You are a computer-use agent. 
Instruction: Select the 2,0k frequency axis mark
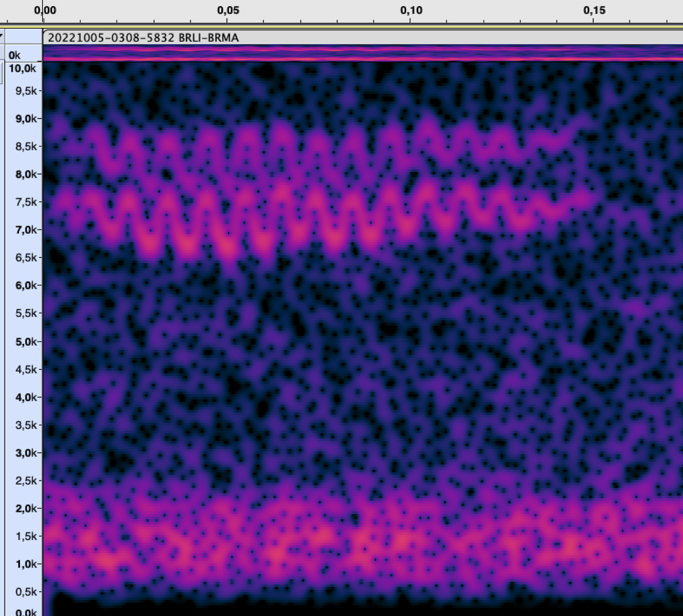point(25,508)
